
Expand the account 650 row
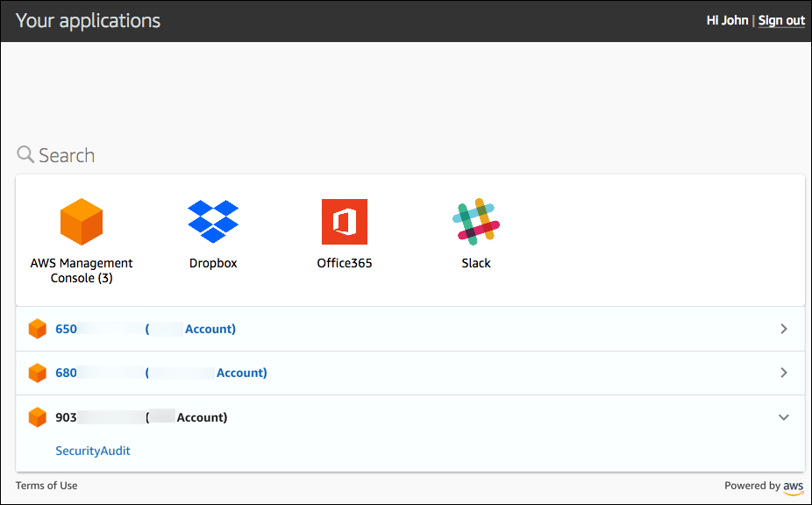tap(783, 328)
